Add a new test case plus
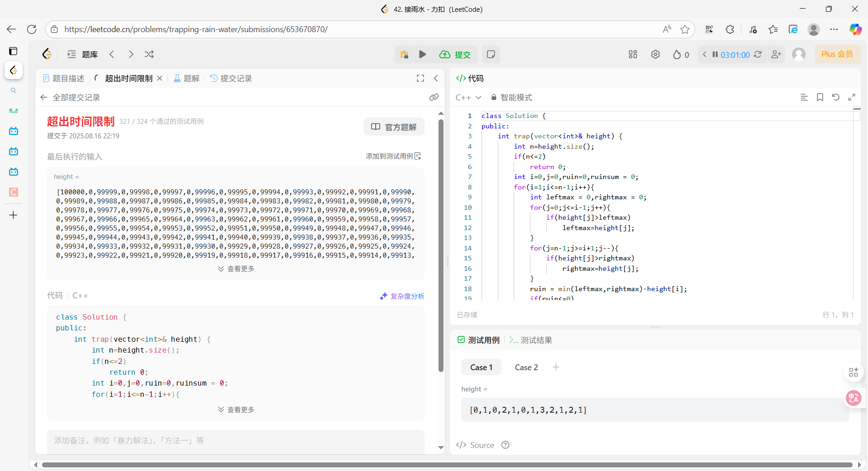The image size is (868, 471). [556, 367]
